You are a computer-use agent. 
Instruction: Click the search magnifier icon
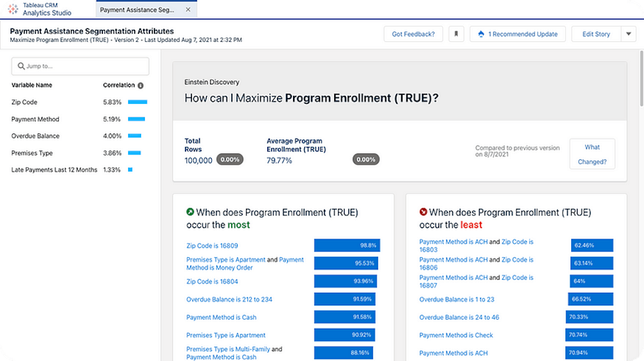point(21,66)
